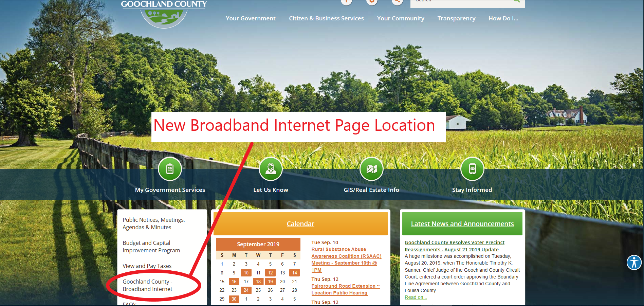Open the Read on... news link
Screen dimensions: 644x306
416,297
